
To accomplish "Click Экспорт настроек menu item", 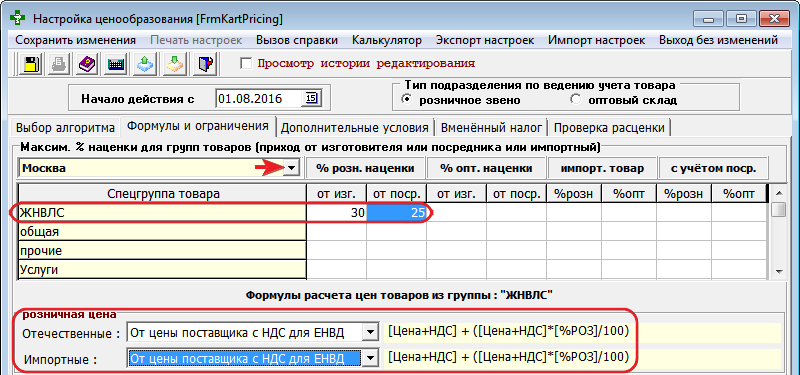I will 485,40.
